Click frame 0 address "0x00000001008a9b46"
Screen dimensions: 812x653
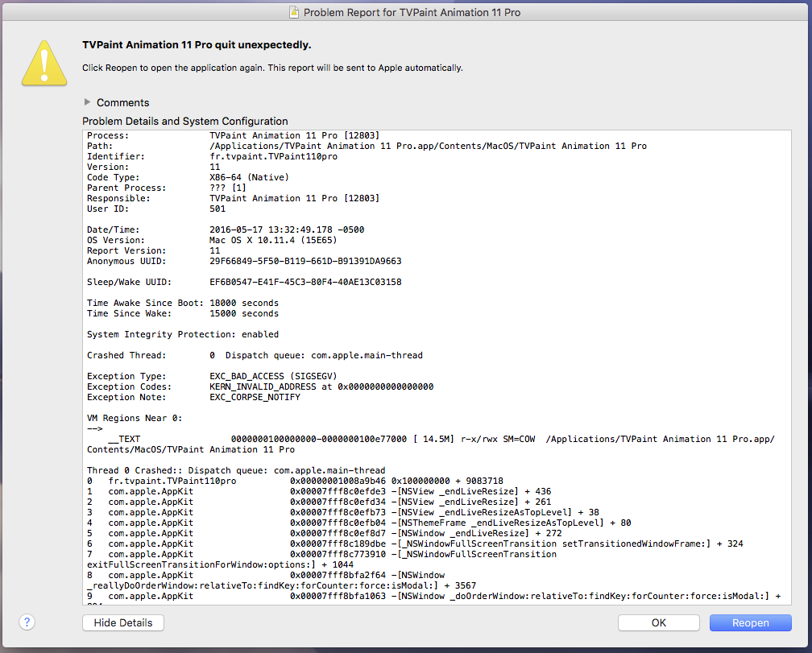tap(338, 481)
